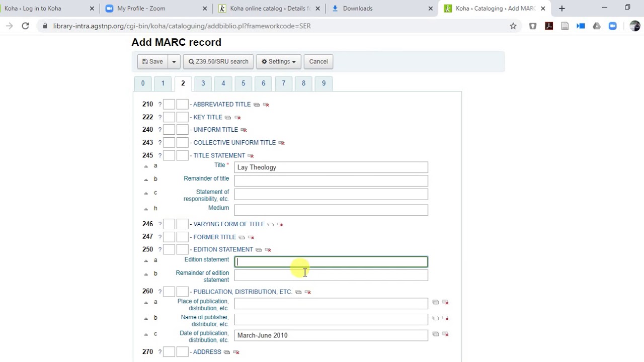Click the first indicator box for tag 245
This screenshot has height=362, width=644.
(x=169, y=156)
